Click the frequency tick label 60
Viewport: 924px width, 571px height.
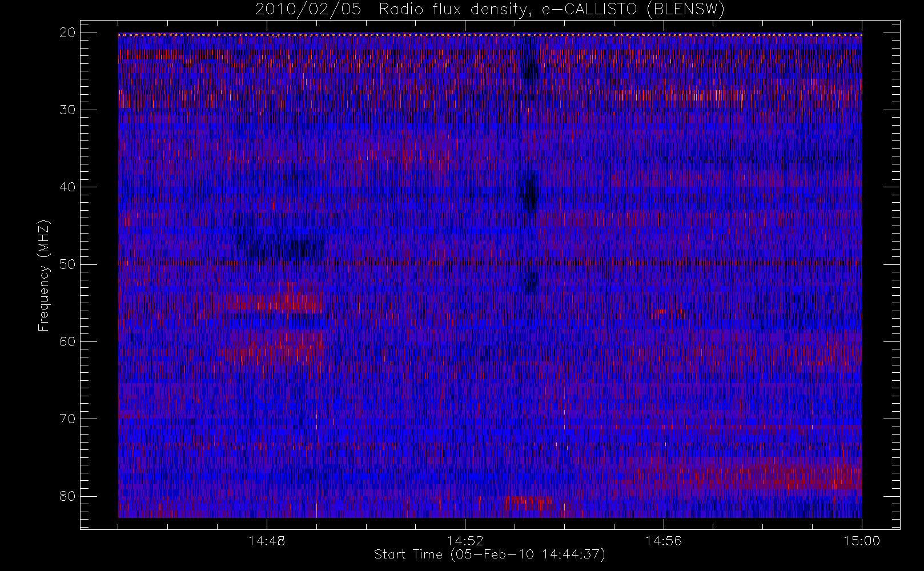(67, 341)
